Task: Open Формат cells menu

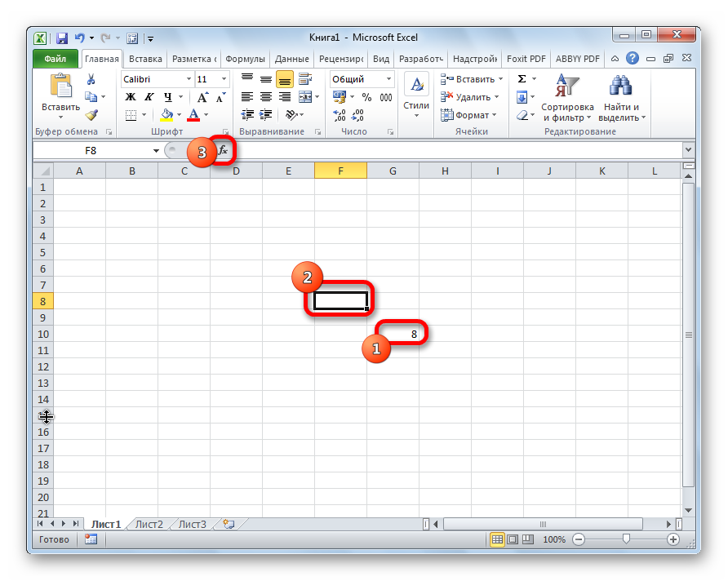Action: tap(468, 114)
